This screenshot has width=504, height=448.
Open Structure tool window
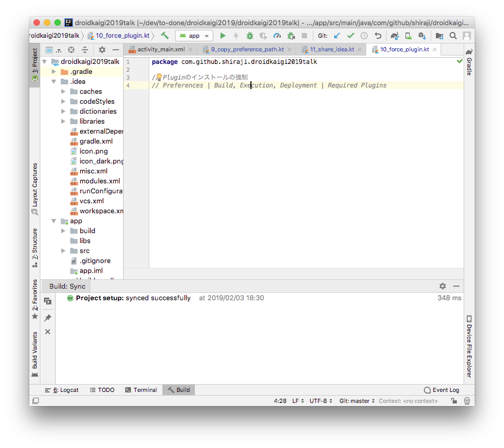(35, 248)
